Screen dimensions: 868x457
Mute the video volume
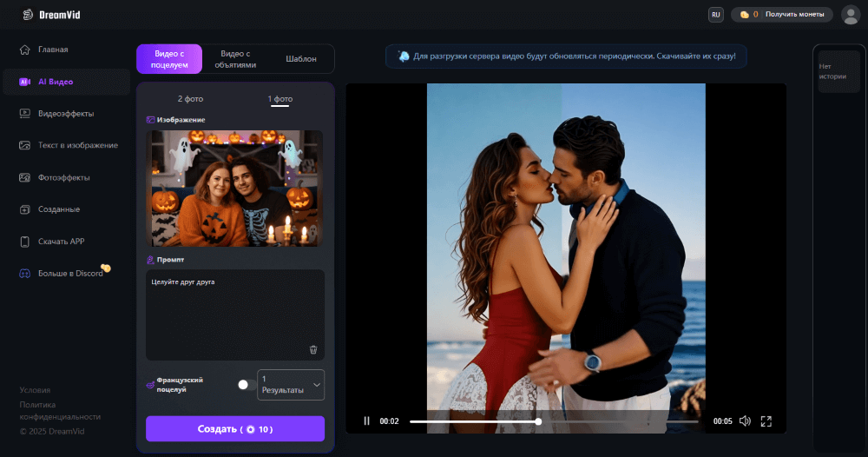(x=744, y=421)
